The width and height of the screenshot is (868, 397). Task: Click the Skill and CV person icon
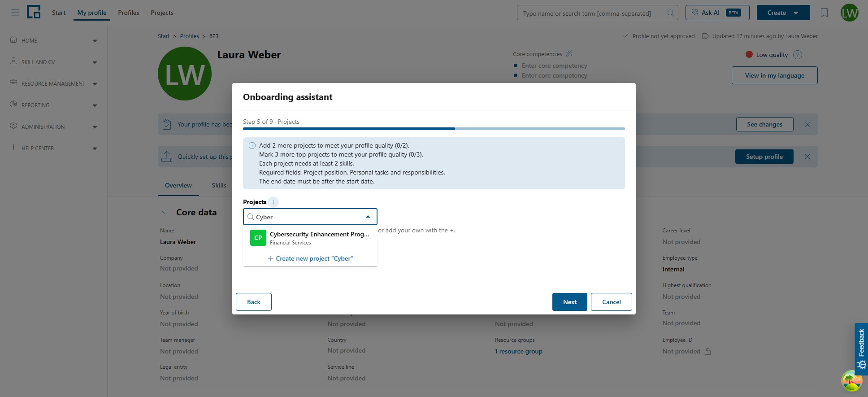[x=13, y=61]
